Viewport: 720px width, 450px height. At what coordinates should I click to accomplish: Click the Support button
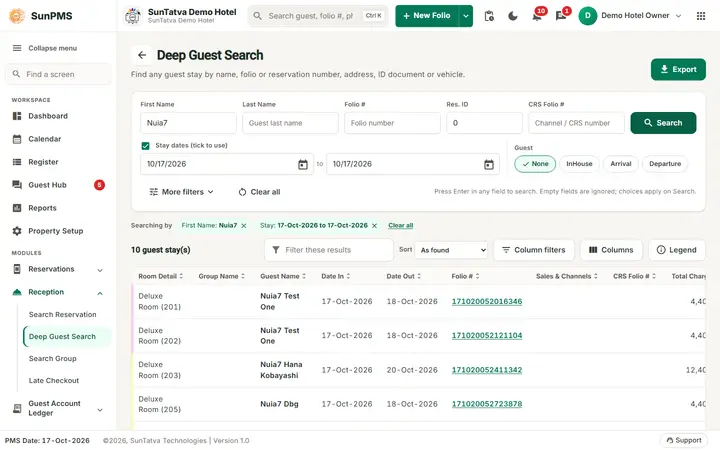(683, 440)
